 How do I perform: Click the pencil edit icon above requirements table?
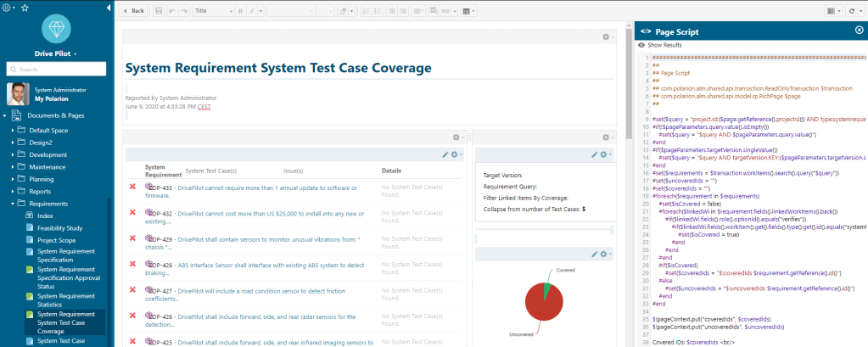point(445,154)
